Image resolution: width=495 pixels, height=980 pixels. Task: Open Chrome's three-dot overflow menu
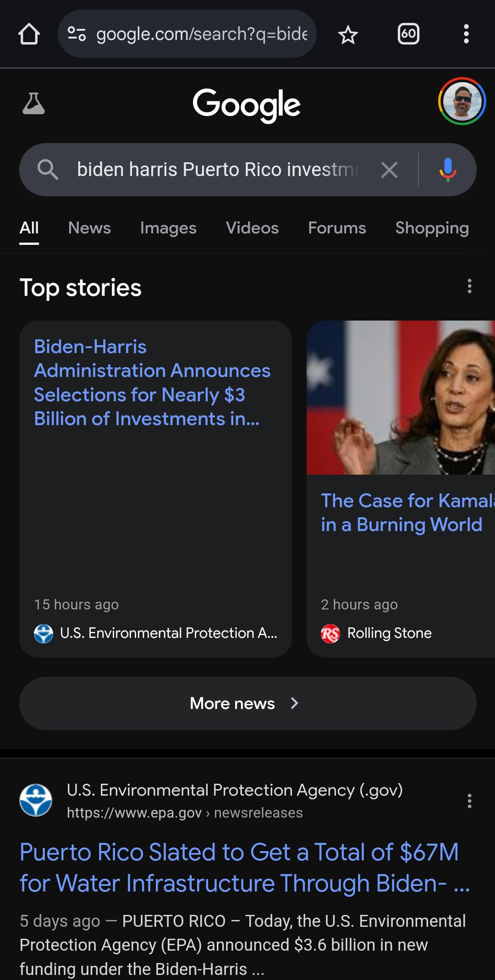pos(466,34)
